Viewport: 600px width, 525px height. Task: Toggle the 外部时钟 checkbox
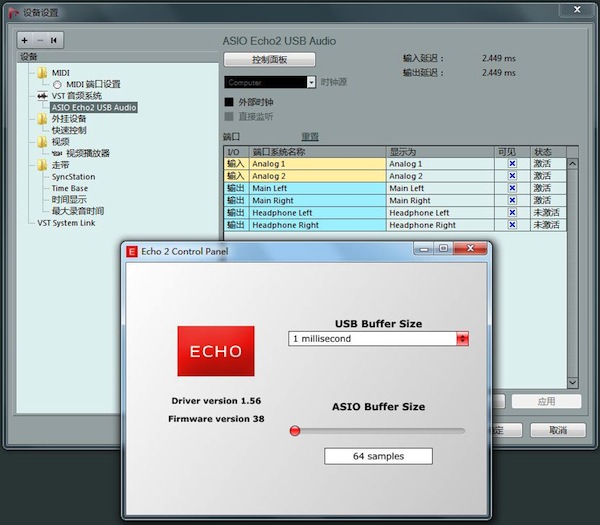pyautogui.click(x=229, y=102)
